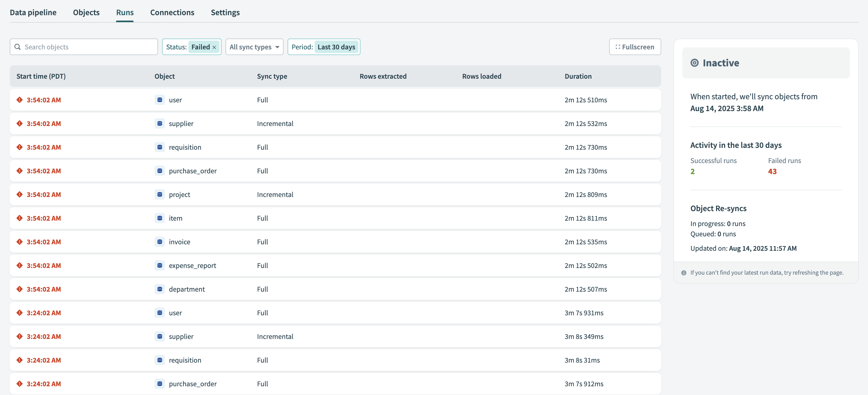This screenshot has width=868, height=395.
Task: Click the Duration column header
Action: [x=578, y=76]
